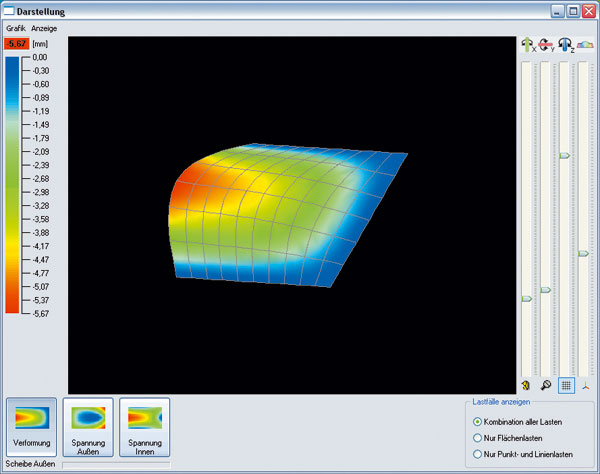Select the Spannung Außen view button
Screen dimensions: 600x474
pos(88,427)
